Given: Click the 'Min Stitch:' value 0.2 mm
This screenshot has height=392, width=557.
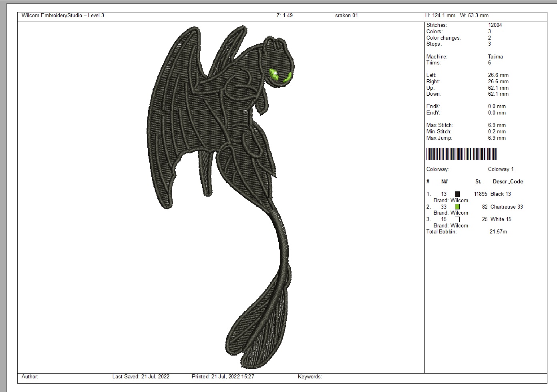Looking at the screenshot, I should [x=497, y=131].
